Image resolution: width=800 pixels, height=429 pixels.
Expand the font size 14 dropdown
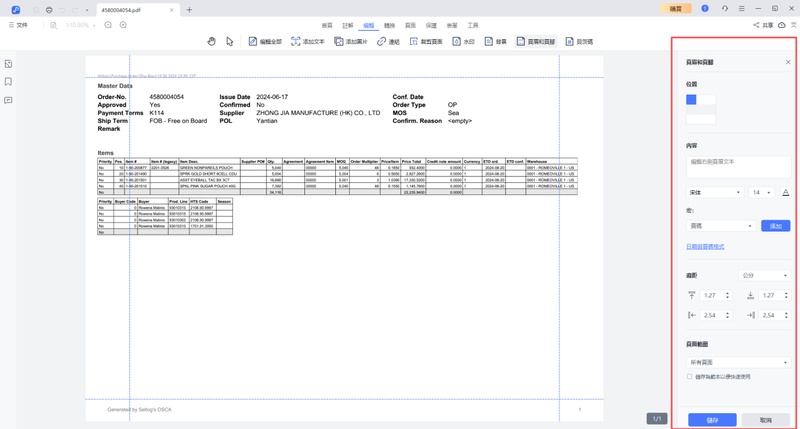(x=762, y=192)
